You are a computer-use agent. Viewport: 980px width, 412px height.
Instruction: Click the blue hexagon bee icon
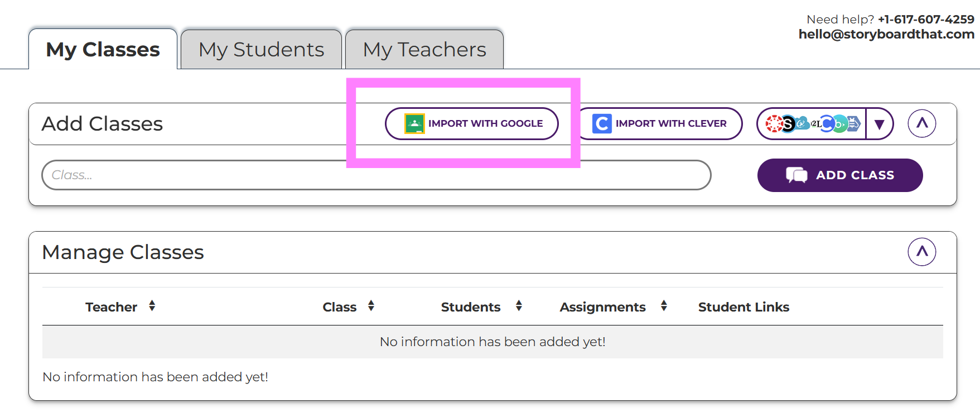(x=853, y=123)
